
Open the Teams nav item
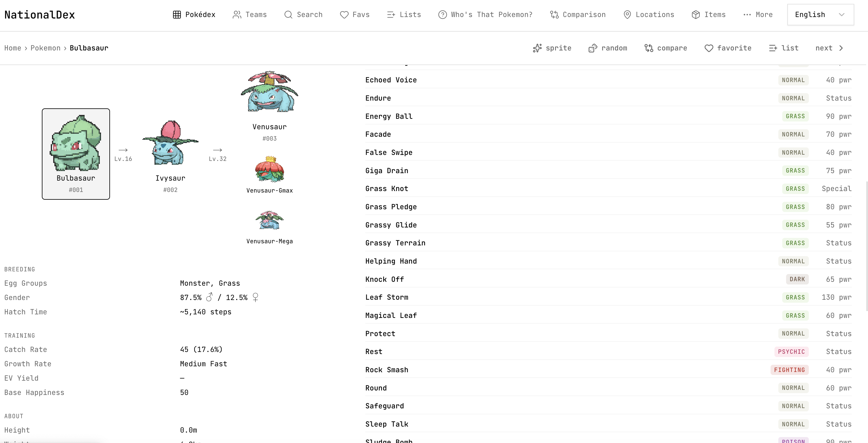250,14
